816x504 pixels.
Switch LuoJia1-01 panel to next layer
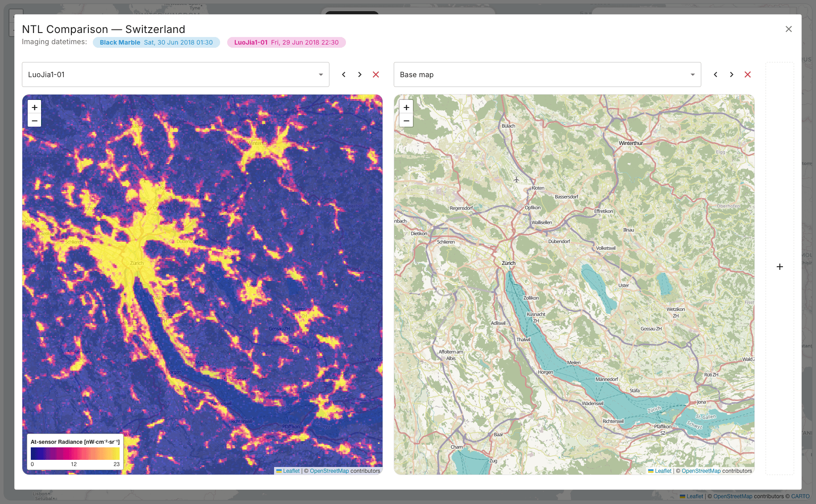pyautogui.click(x=360, y=74)
